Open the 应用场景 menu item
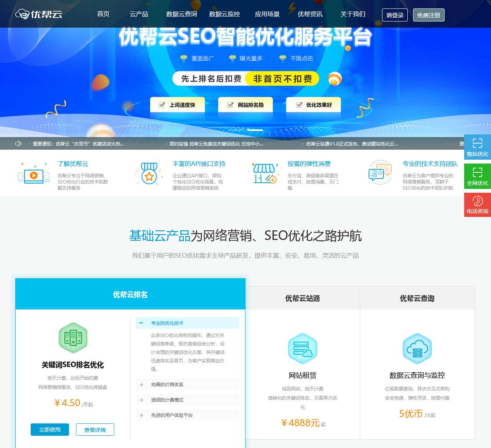Image resolution: width=491 pixels, height=448 pixels. click(267, 14)
